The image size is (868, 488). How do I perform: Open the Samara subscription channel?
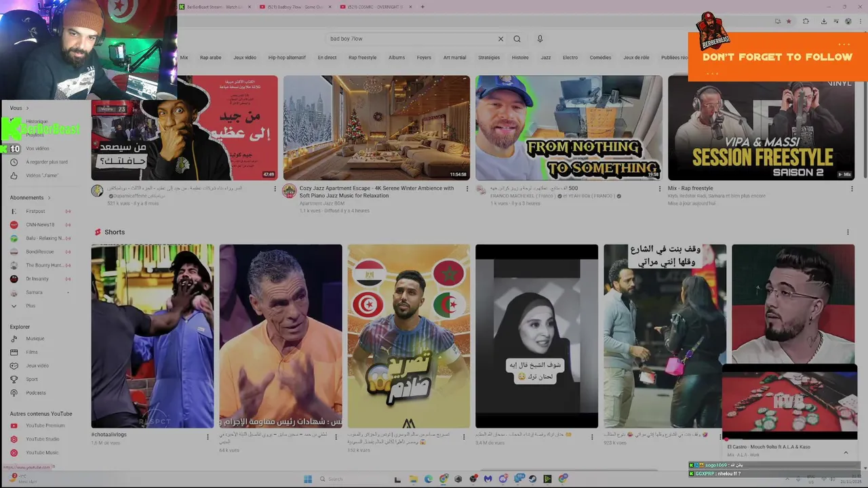(34, 293)
